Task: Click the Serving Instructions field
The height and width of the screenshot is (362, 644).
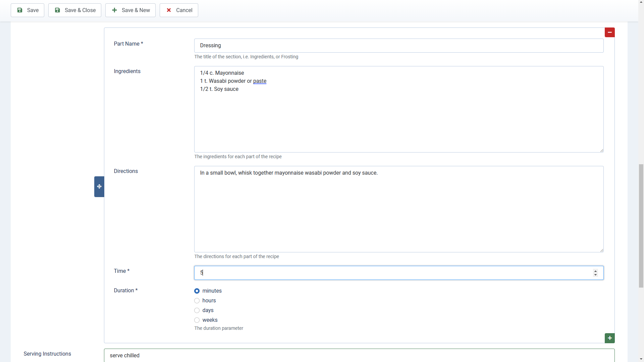Action: pos(359,355)
